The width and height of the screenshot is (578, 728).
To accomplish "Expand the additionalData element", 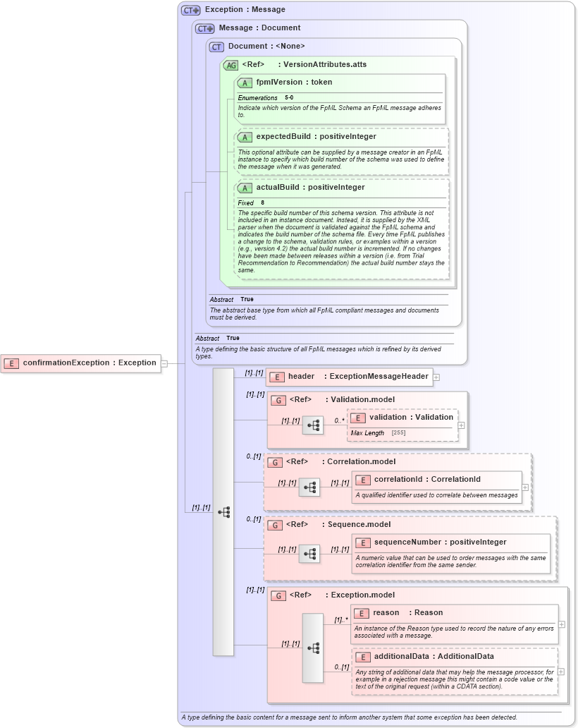I will pyautogui.click(x=561, y=672).
